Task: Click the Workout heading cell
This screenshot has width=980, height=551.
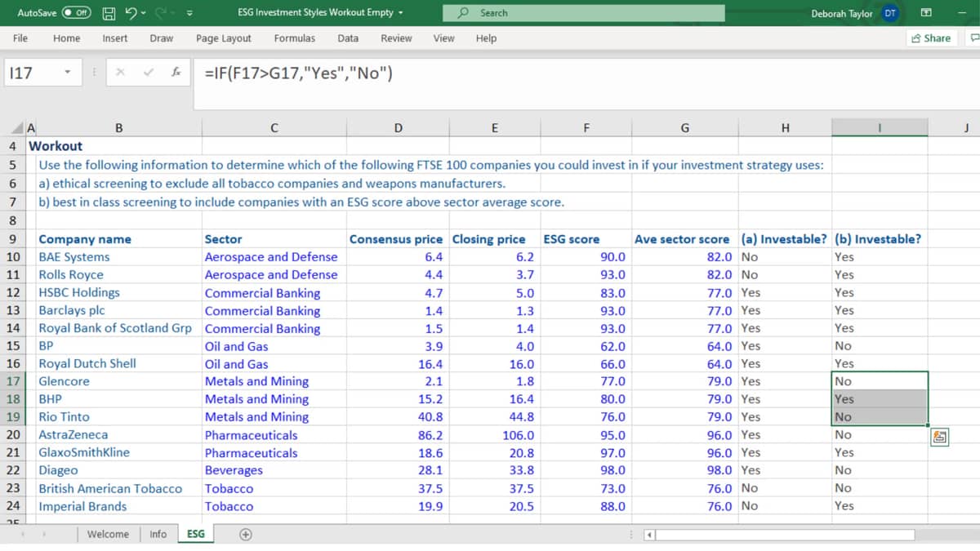Action: 56,146
